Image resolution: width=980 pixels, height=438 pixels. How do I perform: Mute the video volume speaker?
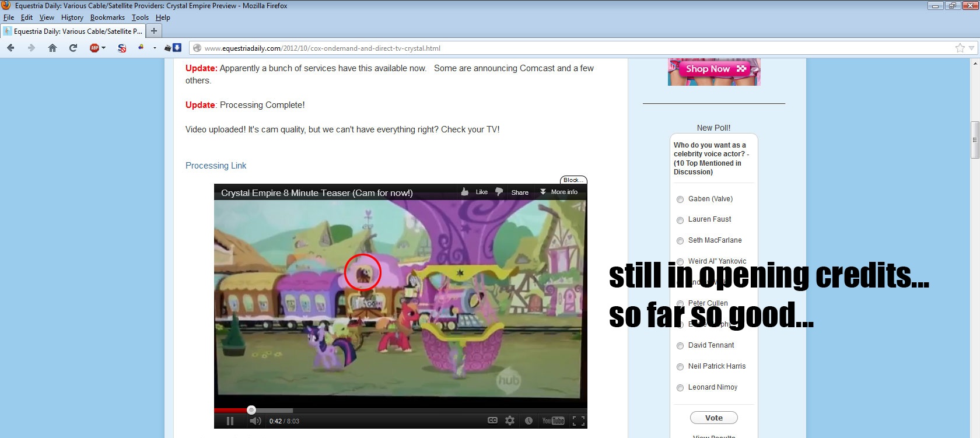pos(255,421)
